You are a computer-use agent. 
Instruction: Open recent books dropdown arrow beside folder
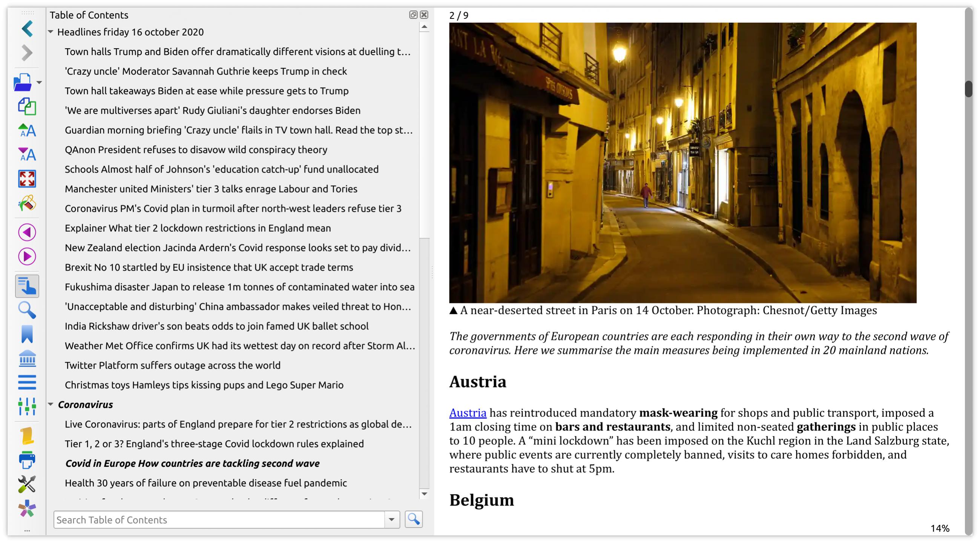point(39,82)
